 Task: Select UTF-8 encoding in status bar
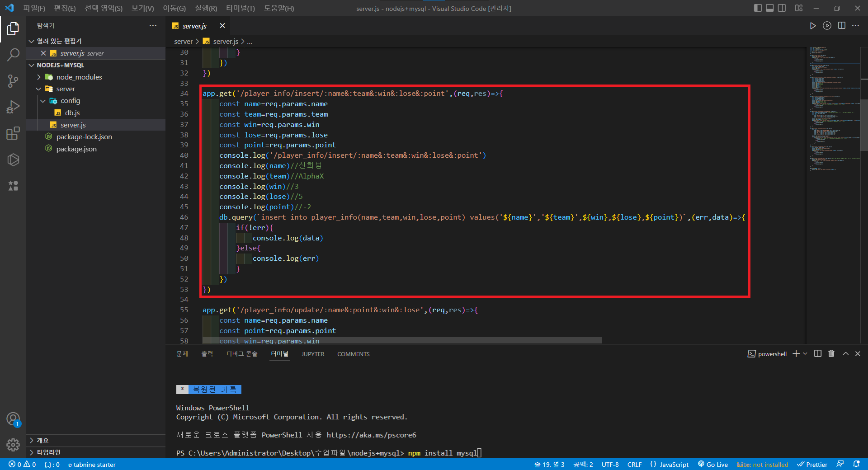[610, 465]
